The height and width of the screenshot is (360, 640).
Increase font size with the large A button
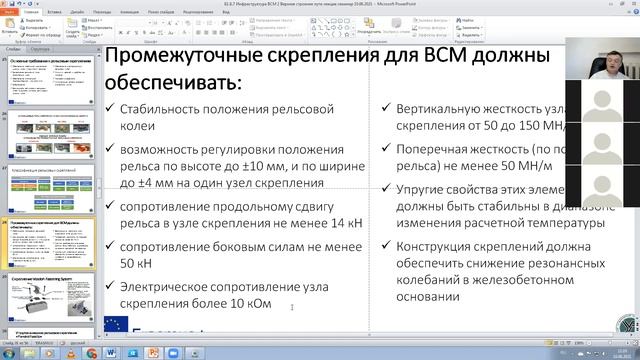click(169, 23)
